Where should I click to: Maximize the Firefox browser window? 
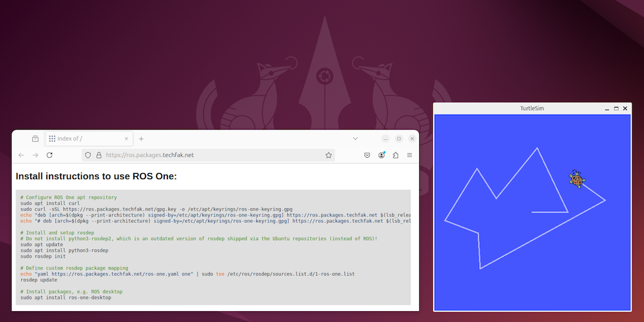(x=399, y=139)
